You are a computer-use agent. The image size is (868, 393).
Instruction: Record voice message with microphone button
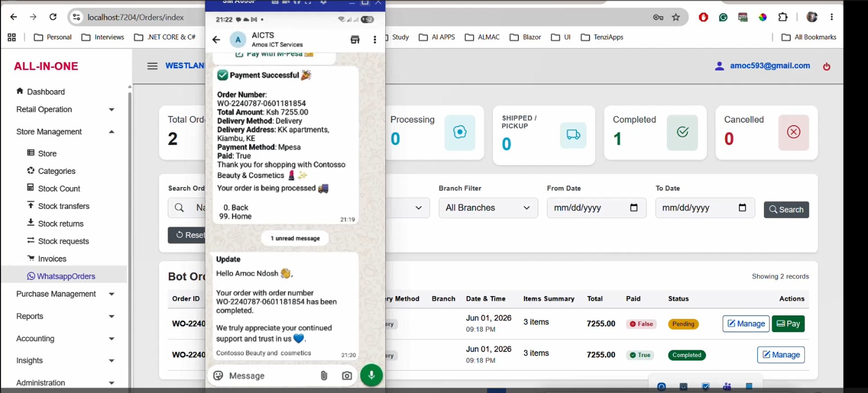372,375
